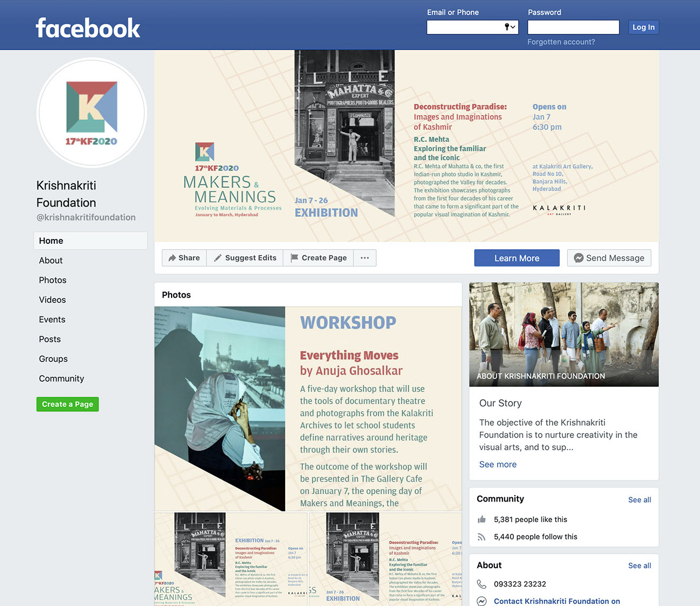700x606 pixels.
Task: Click See all in Community card
Action: pyautogui.click(x=639, y=500)
